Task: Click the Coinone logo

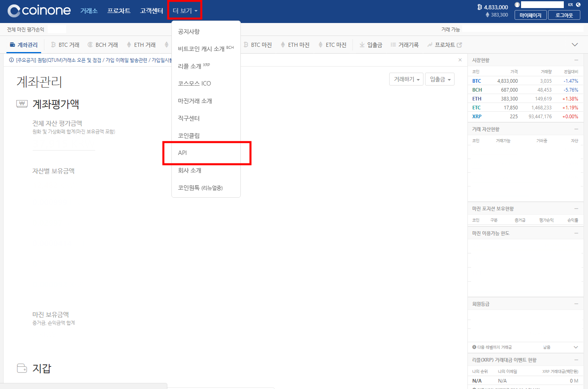Action: (38, 10)
